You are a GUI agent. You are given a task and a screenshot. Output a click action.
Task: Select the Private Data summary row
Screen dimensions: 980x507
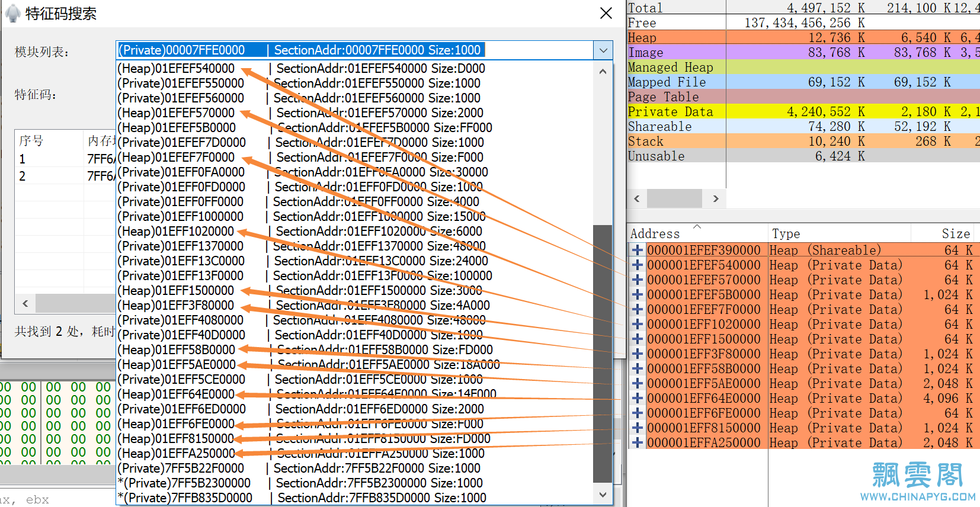(803, 111)
